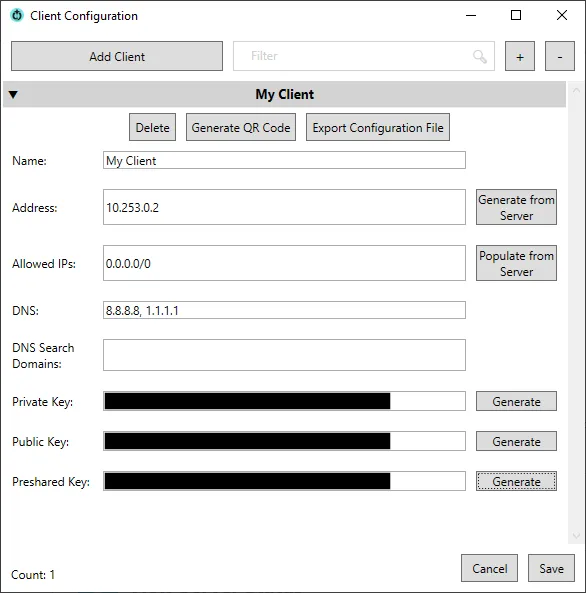Expand all clients with plus button
586x593 pixels.
coord(520,56)
